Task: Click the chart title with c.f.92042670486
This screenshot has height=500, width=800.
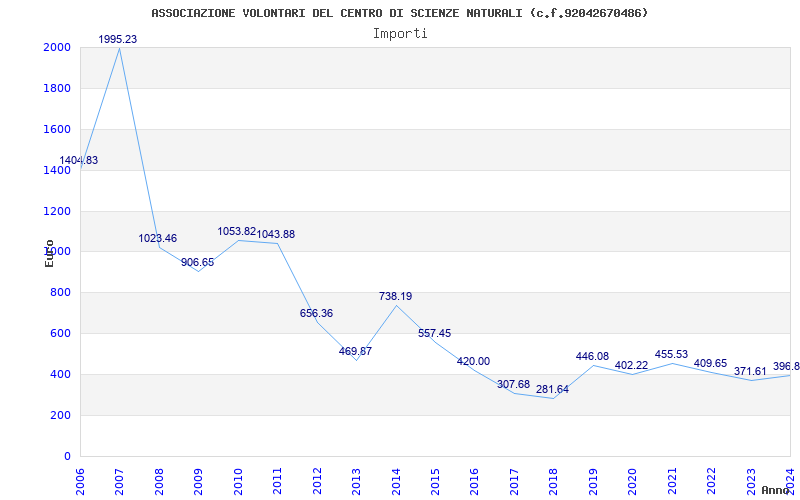Action: (x=399, y=13)
